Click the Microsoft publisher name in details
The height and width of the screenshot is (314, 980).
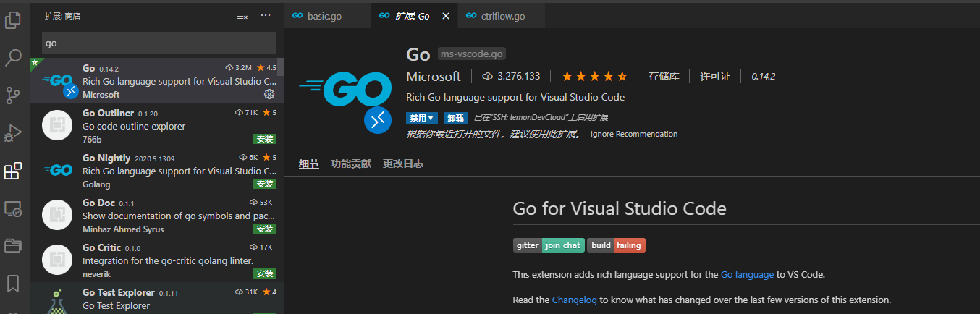434,76
